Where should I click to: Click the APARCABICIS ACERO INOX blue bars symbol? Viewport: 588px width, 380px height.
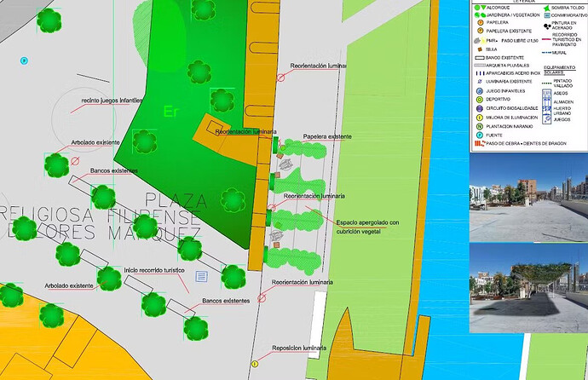tap(480, 73)
